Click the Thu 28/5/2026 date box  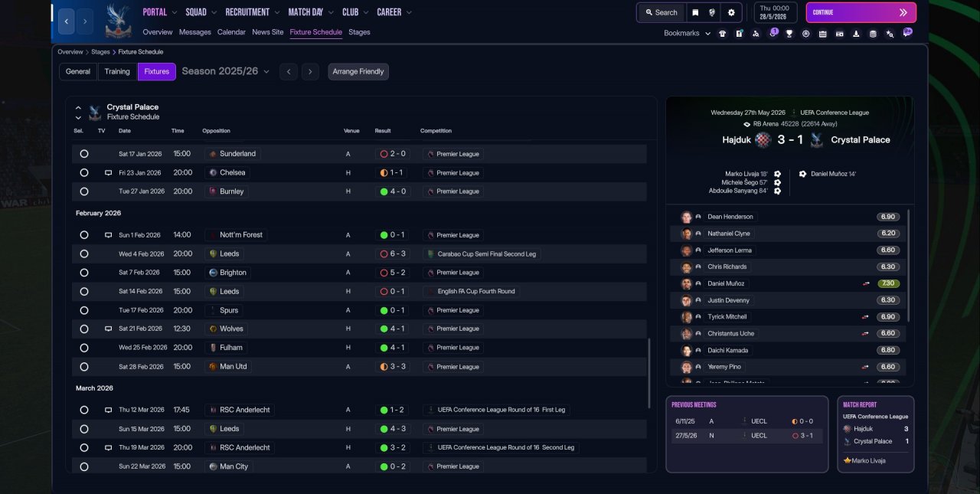click(x=776, y=12)
